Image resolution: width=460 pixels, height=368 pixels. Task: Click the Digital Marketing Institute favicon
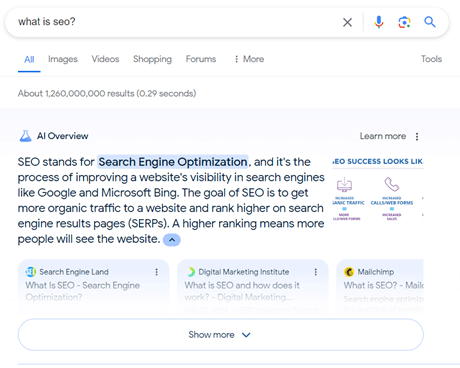[x=190, y=272]
